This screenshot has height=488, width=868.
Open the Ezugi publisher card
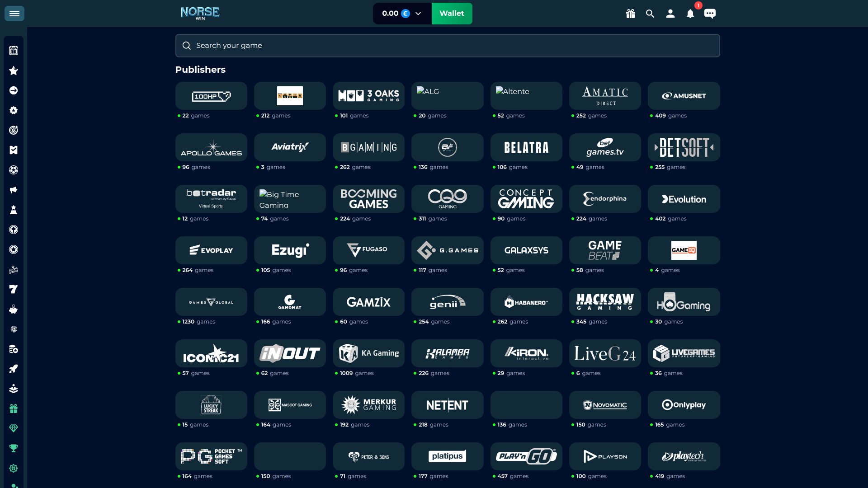[x=290, y=250]
